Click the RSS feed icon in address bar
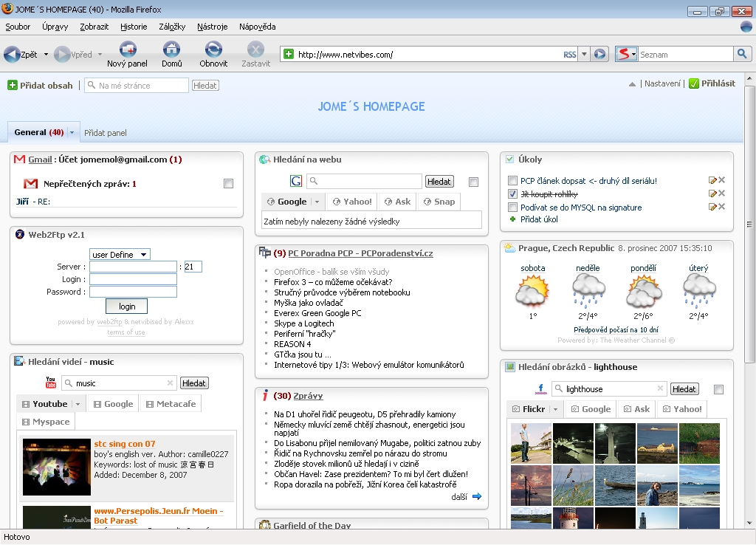The height and width of the screenshot is (545, 756). pyautogui.click(x=569, y=55)
